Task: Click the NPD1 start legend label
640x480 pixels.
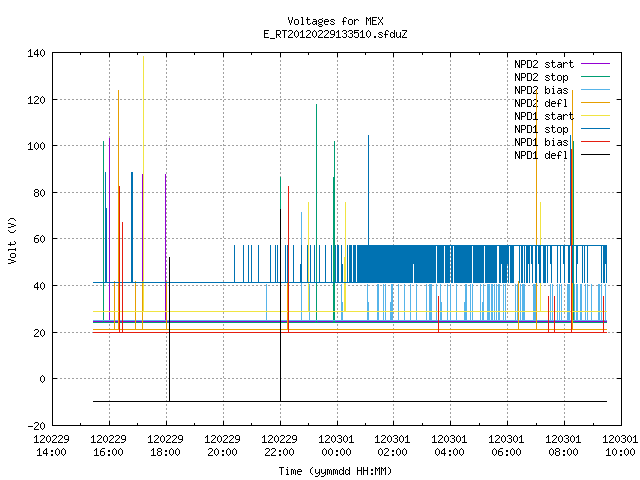Action: [x=544, y=116]
